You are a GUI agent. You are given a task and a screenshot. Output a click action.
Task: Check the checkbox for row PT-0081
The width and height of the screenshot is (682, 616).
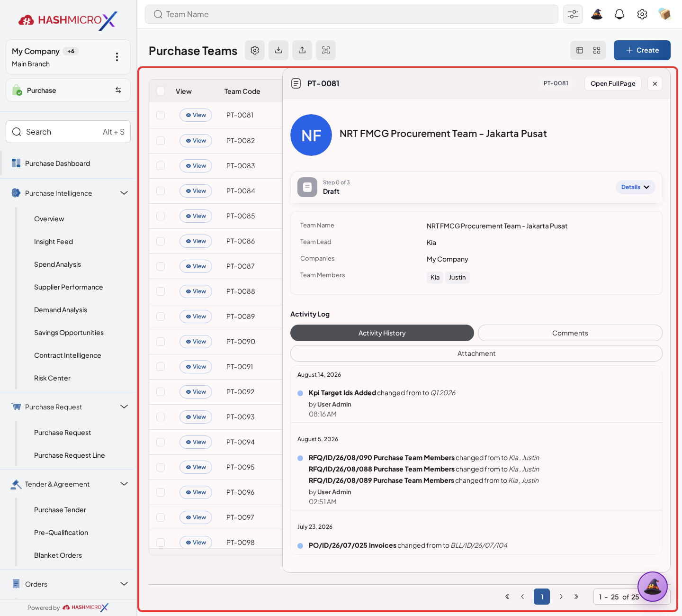161,115
